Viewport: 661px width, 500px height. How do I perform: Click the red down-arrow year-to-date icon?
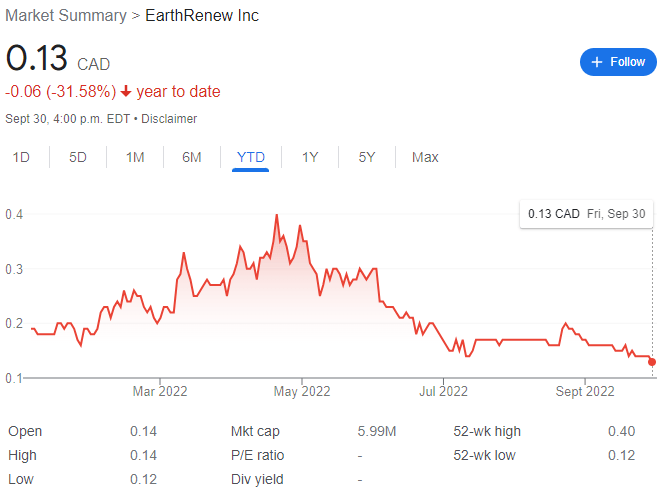coord(126,91)
